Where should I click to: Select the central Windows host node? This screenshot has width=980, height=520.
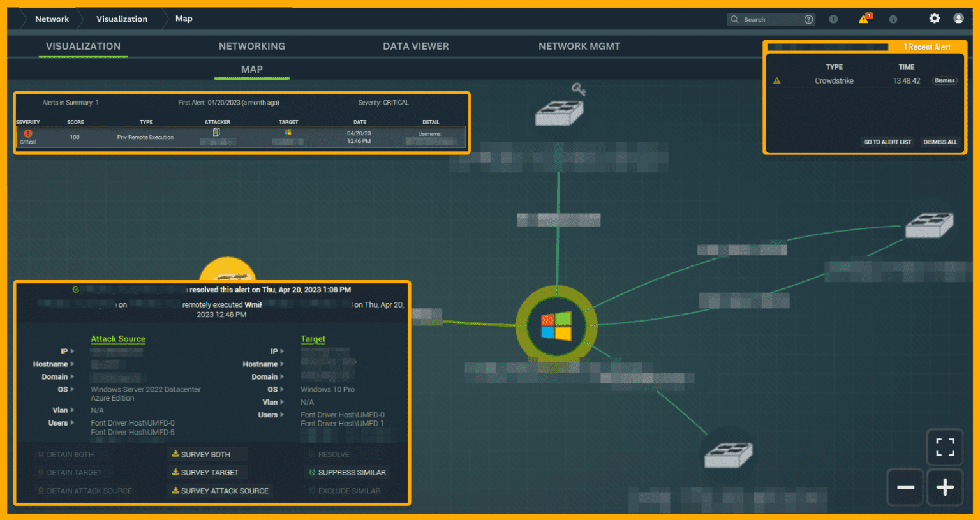click(x=556, y=325)
